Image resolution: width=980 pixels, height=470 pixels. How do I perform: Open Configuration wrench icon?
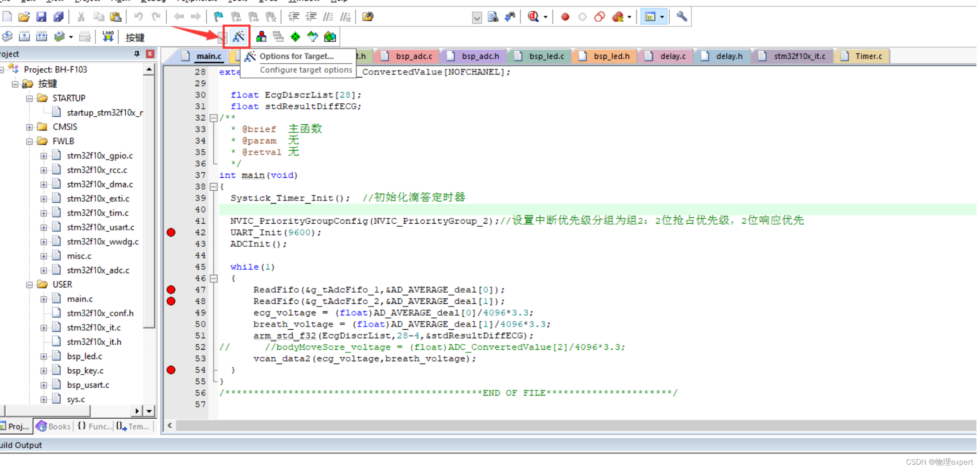click(681, 17)
